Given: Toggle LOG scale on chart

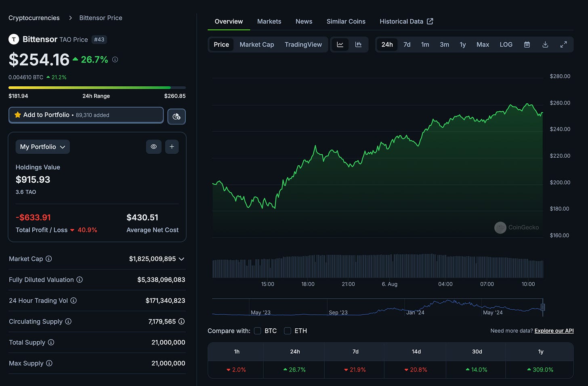Looking at the screenshot, I should pyautogui.click(x=506, y=44).
